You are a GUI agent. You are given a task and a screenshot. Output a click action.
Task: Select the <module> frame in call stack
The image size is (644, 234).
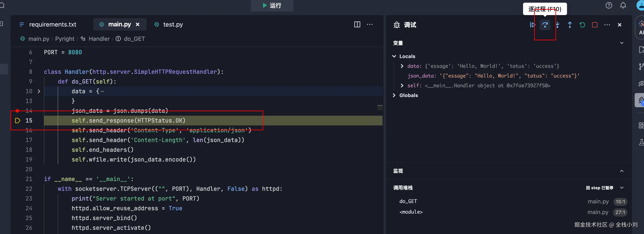[x=411, y=212]
